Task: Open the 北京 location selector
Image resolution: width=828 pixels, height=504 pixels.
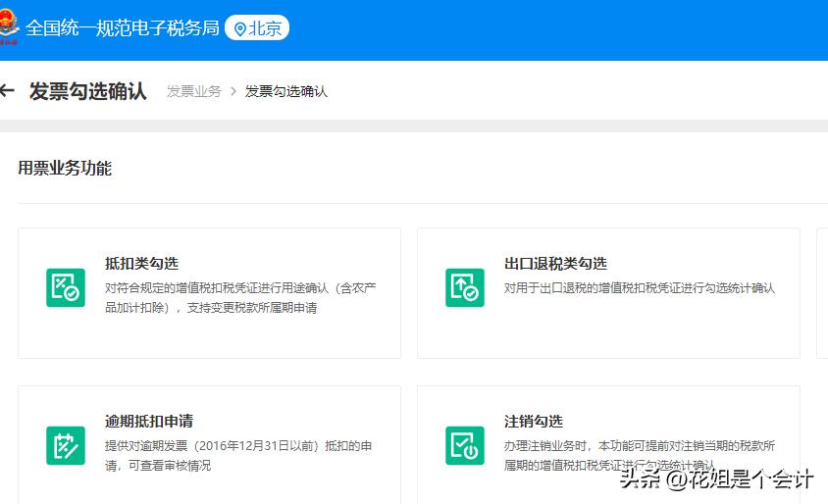Action: pyautogui.click(x=257, y=28)
